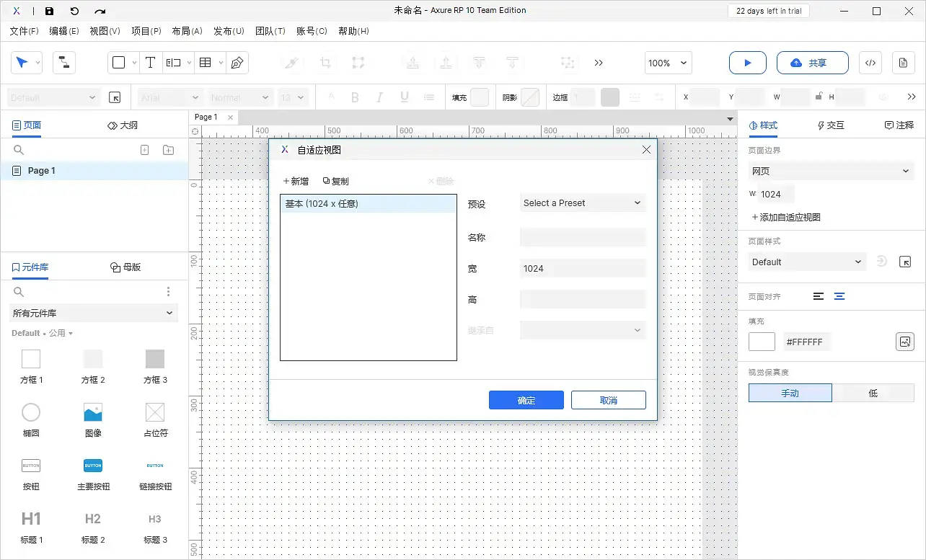
Task: Click the 确定 button in the dialog
Action: [x=526, y=399]
